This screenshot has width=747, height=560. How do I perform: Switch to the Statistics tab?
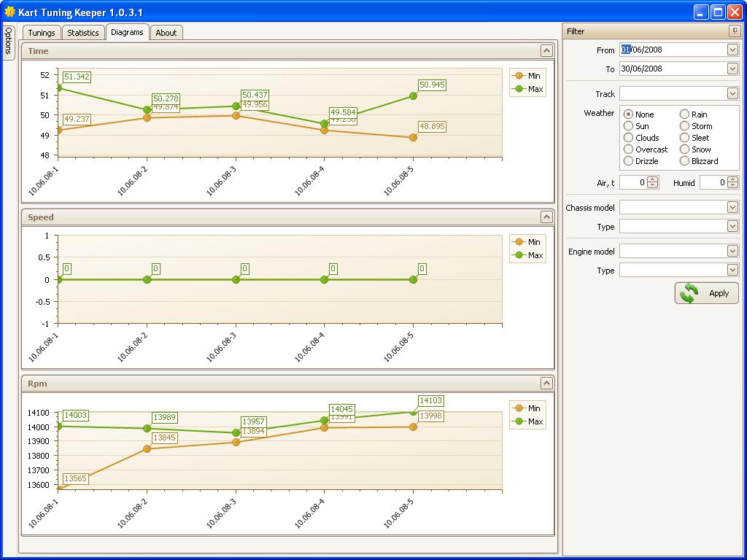83,33
